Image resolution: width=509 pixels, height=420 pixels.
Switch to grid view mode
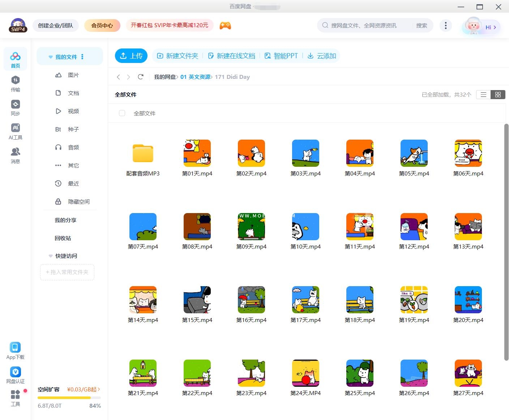[x=498, y=94]
